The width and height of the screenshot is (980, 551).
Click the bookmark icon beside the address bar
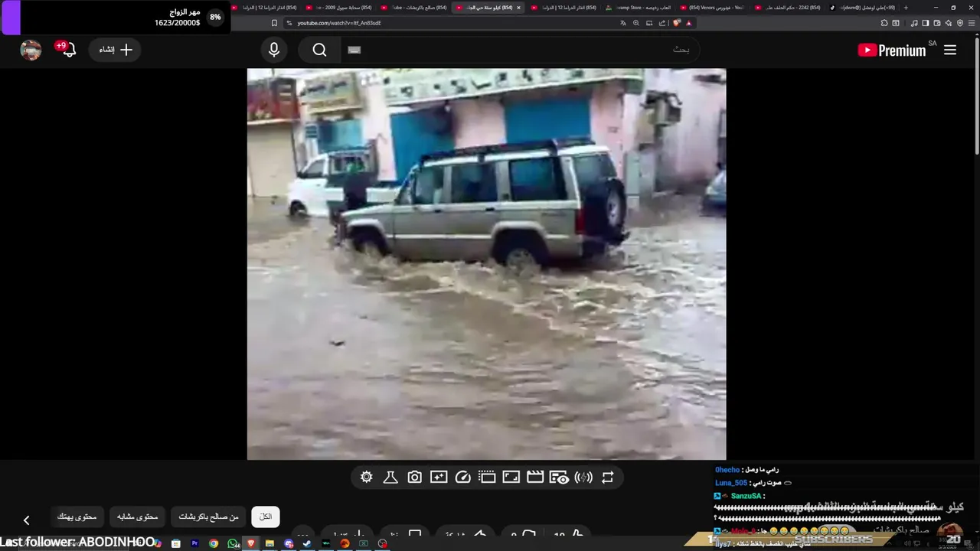tap(274, 23)
